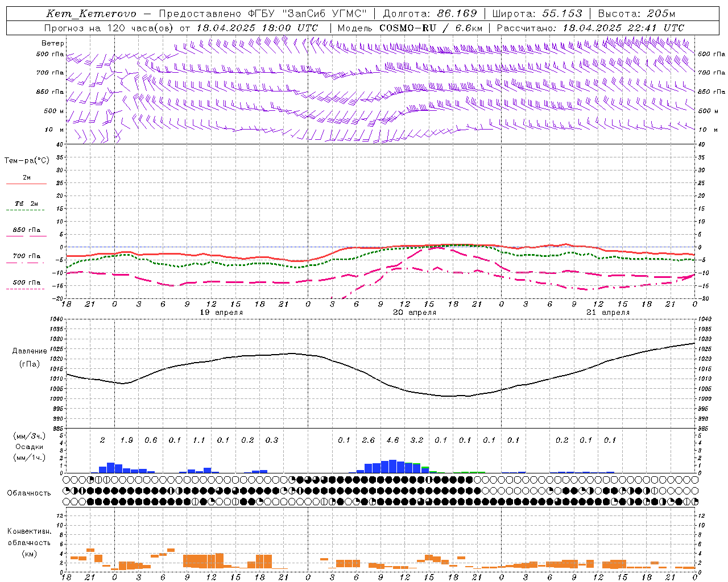Click the Конвективн. convective cloud label
The height and width of the screenshot is (582, 728).
(30, 531)
